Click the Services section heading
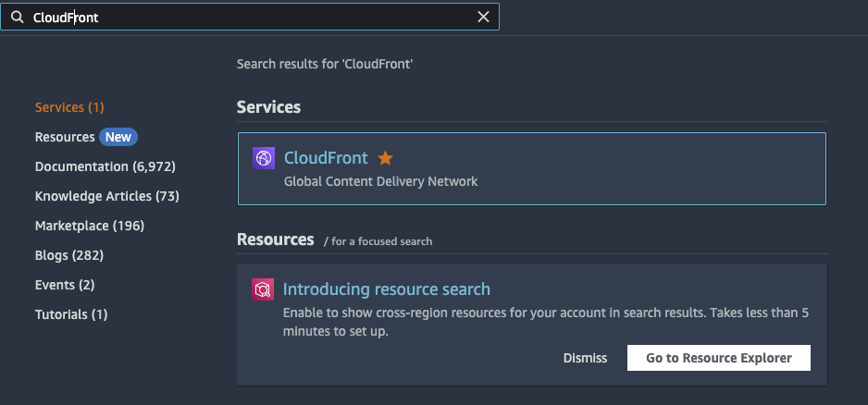Viewport: 868px width, 405px height. [x=268, y=107]
